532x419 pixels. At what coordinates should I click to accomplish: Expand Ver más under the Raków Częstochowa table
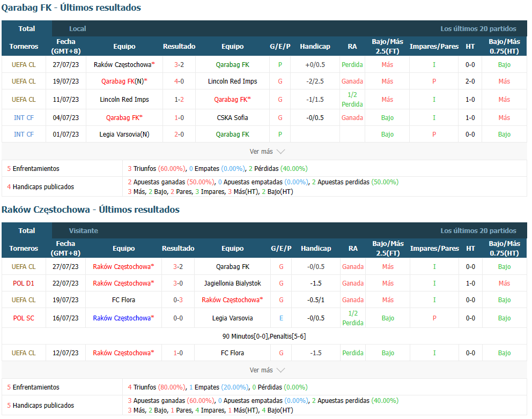pos(267,370)
